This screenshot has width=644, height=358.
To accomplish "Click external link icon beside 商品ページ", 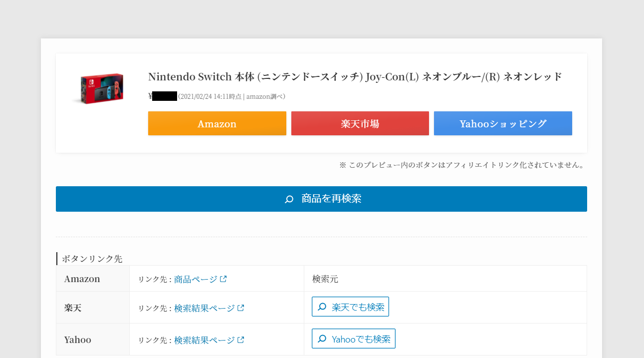I will 223,279.
